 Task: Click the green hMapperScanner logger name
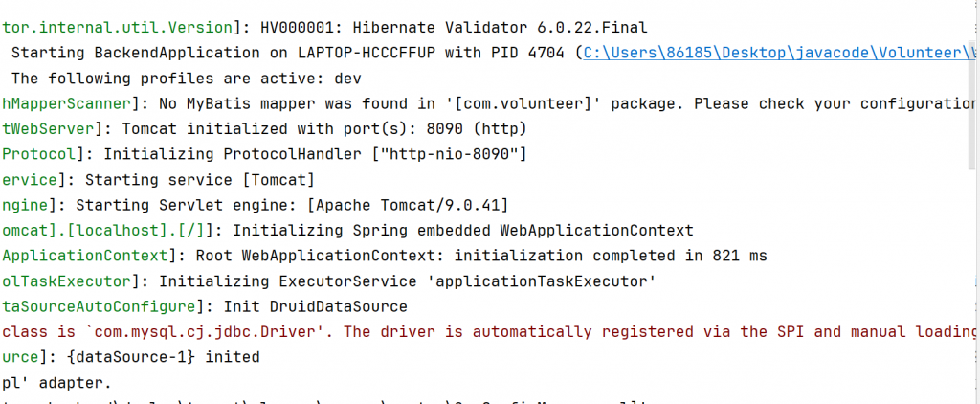point(72,103)
